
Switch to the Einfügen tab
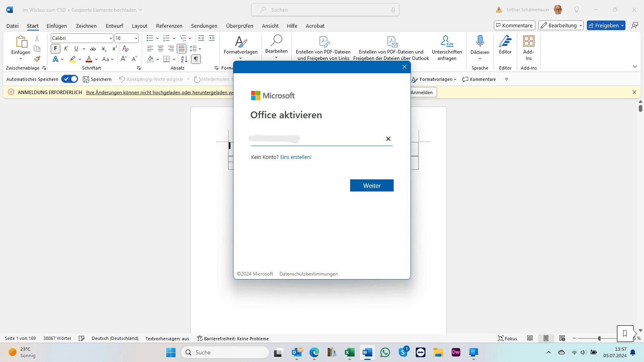tap(57, 26)
